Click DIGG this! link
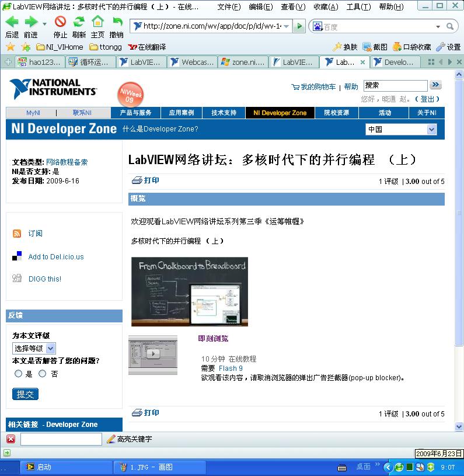The height and width of the screenshot is (476, 464). tap(44, 279)
